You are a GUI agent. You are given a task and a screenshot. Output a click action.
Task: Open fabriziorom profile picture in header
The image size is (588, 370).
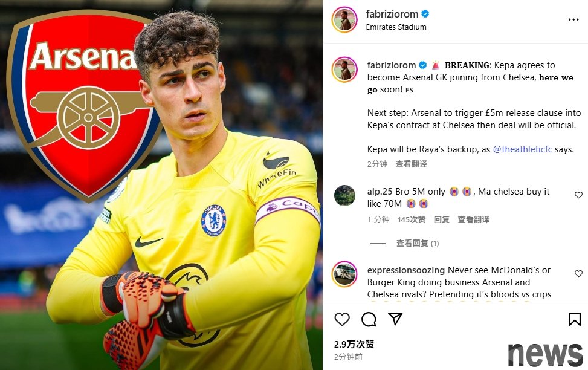[344, 19]
